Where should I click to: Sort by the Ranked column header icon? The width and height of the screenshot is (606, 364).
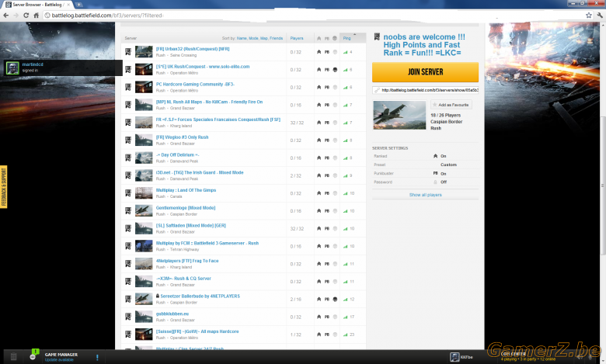pyautogui.click(x=319, y=38)
